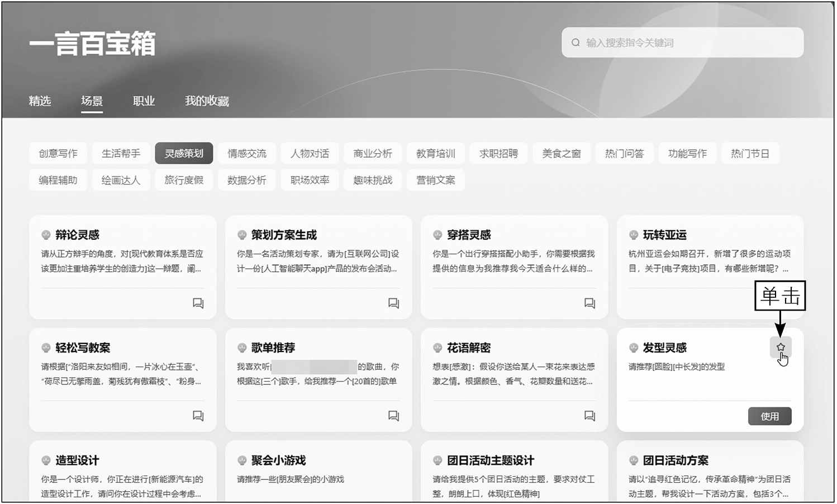
Task: Select the 营销文案 category tag
Action: pos(436,180)
